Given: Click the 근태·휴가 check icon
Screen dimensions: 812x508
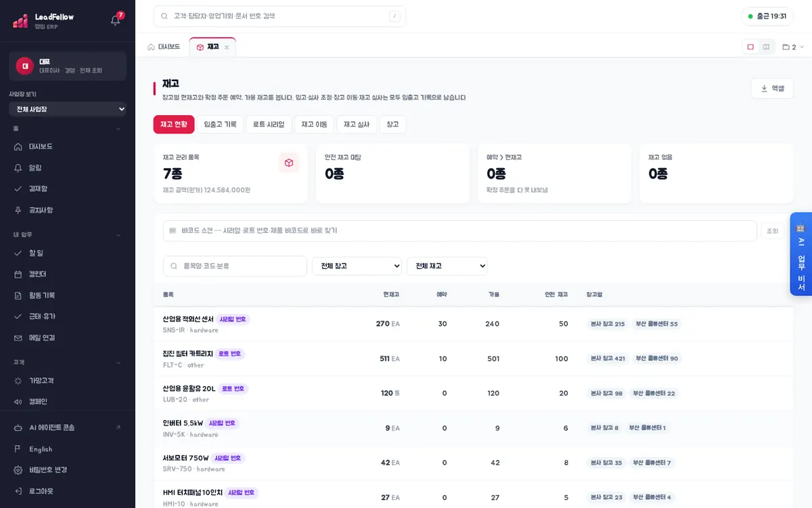Looking at the screenshot, I should tap(18, 316).
